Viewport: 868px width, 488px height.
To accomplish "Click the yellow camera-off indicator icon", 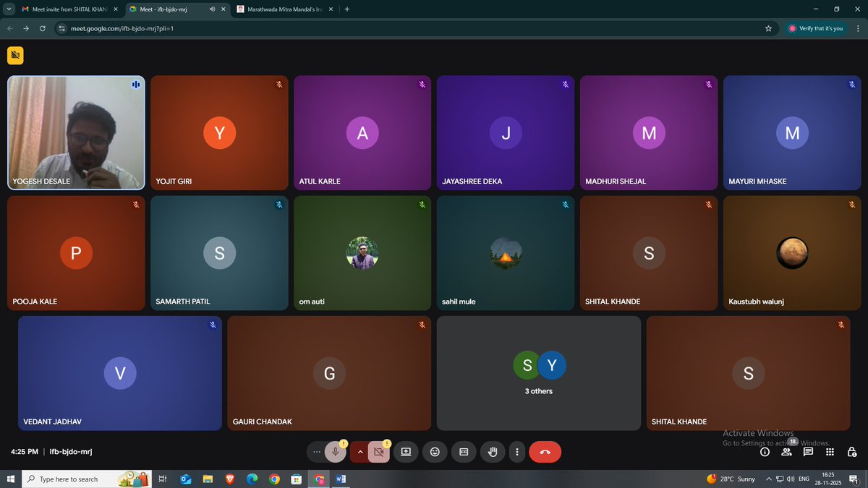I will pos(15,55).
